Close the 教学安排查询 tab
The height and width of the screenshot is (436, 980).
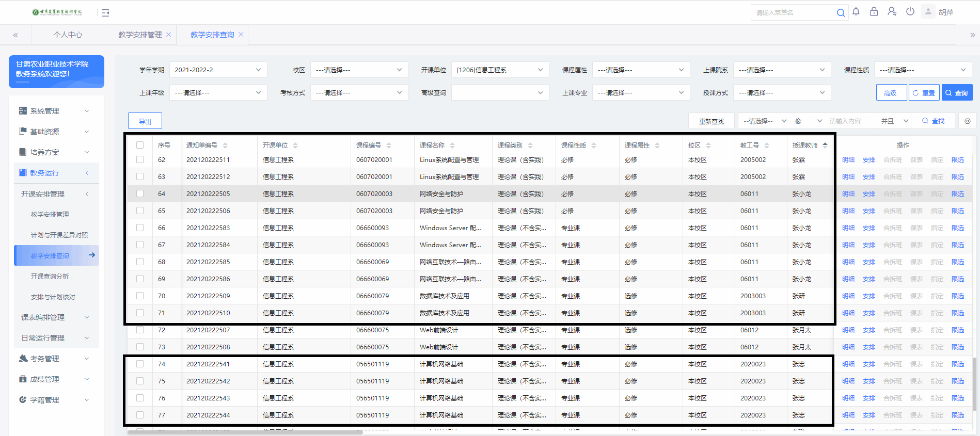[241, 35]
